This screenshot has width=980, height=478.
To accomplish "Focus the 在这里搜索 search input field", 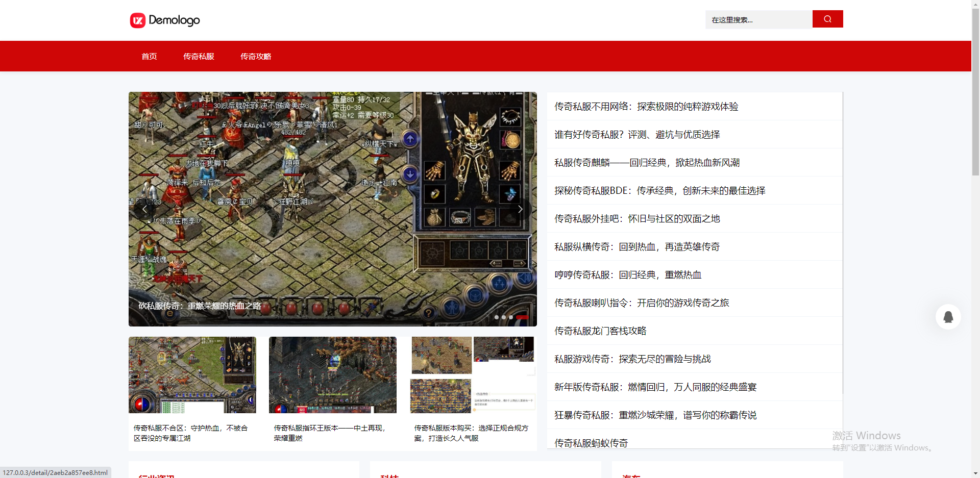I will (758, 20).
